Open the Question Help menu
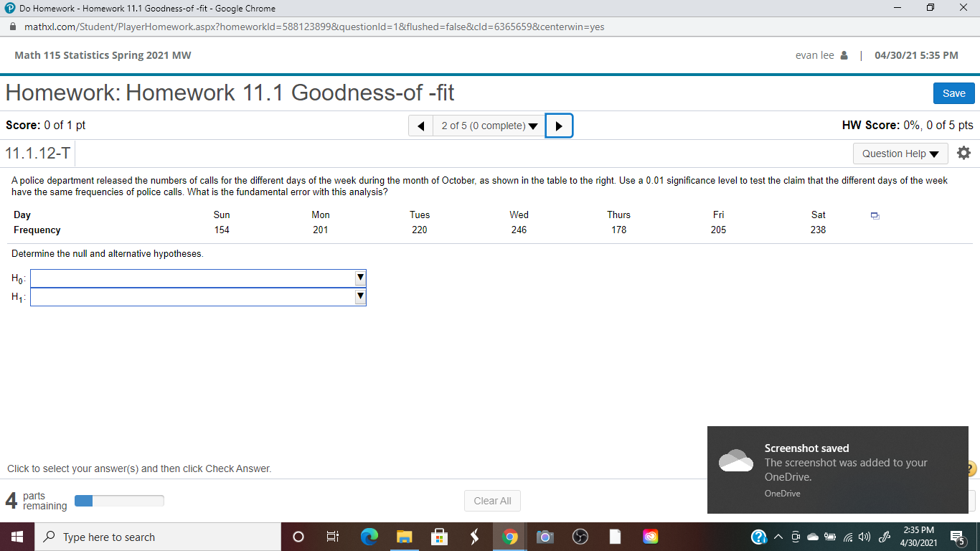 900,153
